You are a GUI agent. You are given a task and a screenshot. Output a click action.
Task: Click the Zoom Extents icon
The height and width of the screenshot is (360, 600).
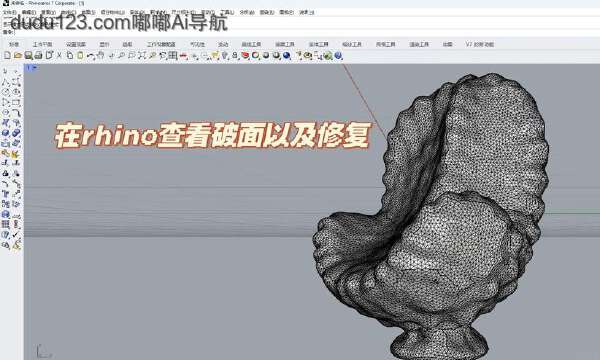pyautogui.click(x=142, y=56)
